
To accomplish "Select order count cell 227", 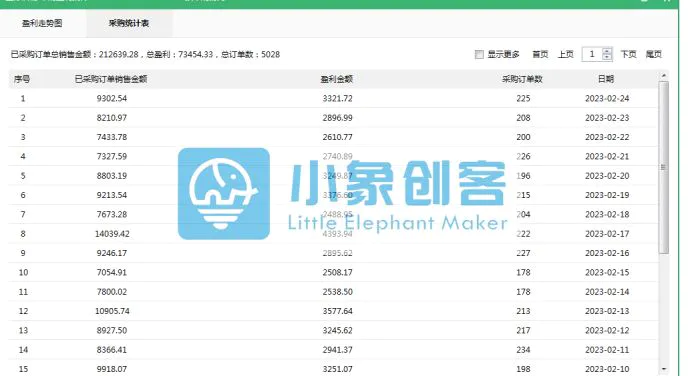I will click(x=523, y=253).
